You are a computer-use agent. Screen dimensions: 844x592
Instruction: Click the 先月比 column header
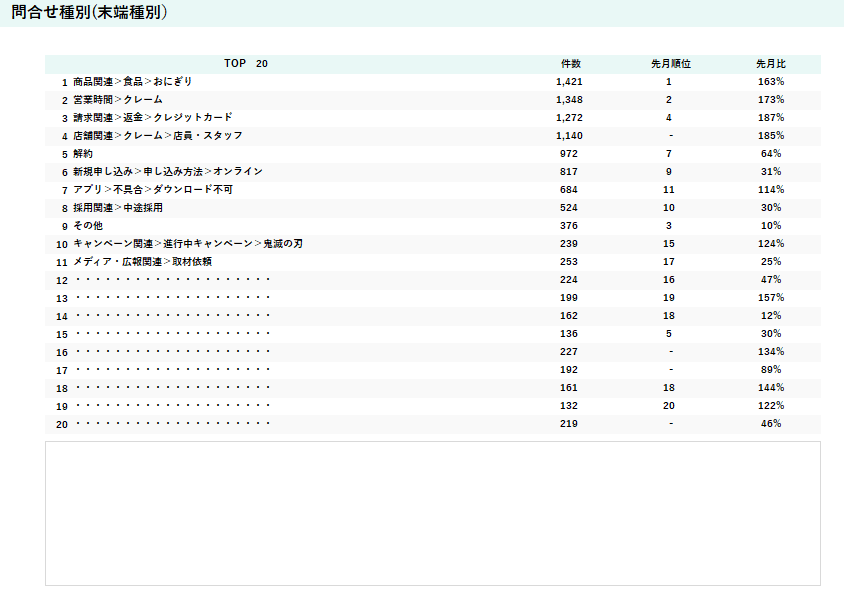tap(770, 63)
